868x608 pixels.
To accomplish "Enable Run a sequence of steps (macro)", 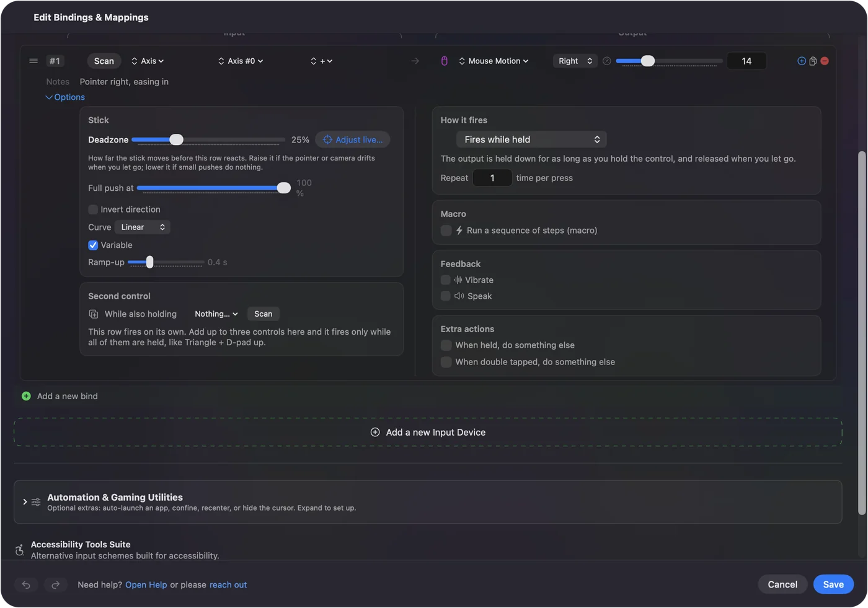I will click(446, 231).
